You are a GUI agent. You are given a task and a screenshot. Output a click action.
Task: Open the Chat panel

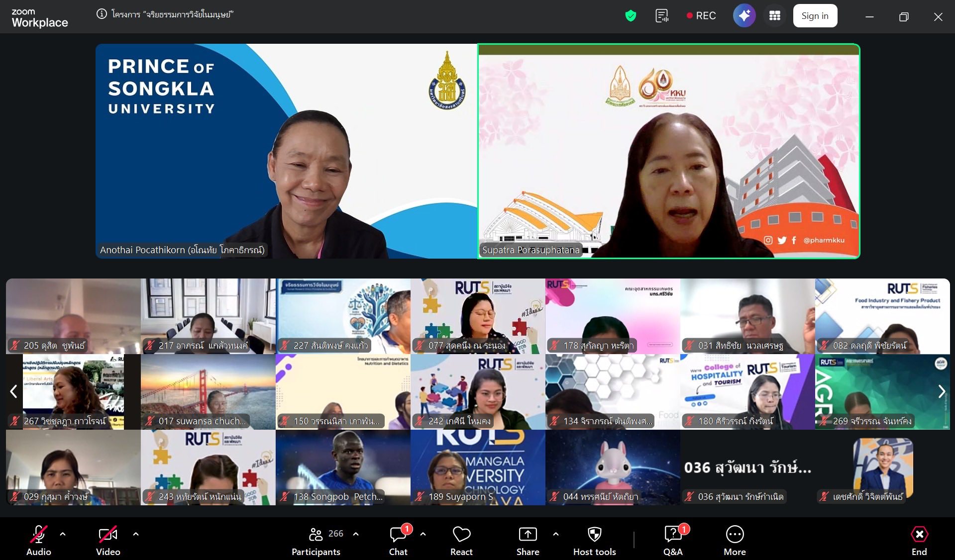pyautogui.click(x=398, y=540)
